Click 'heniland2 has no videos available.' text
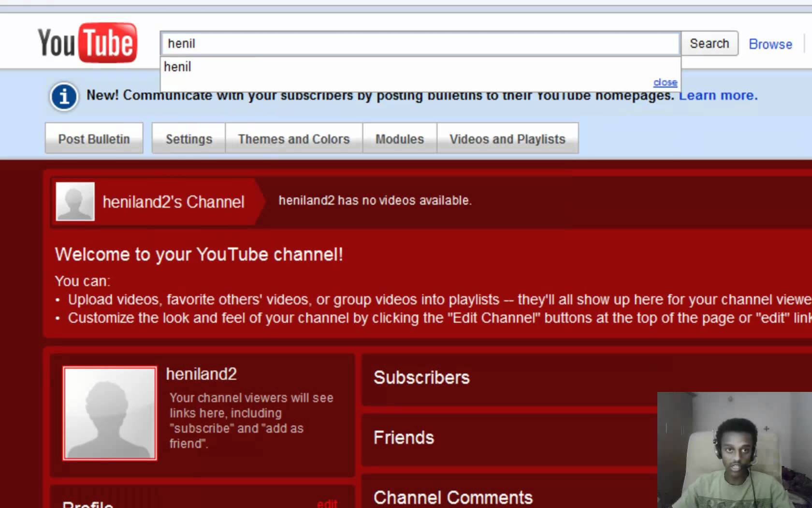Viewport: 812px width, 508px height. coord(375,200)
